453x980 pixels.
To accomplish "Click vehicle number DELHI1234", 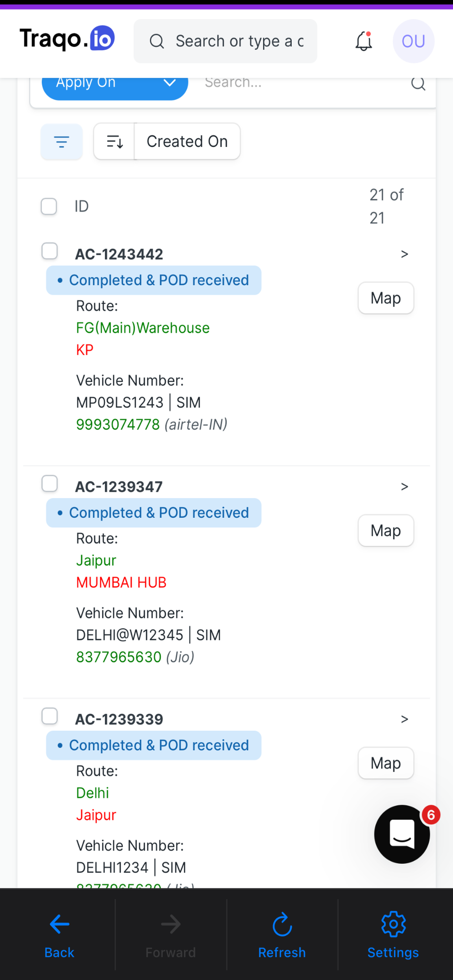I will click(x=112, y=867).
